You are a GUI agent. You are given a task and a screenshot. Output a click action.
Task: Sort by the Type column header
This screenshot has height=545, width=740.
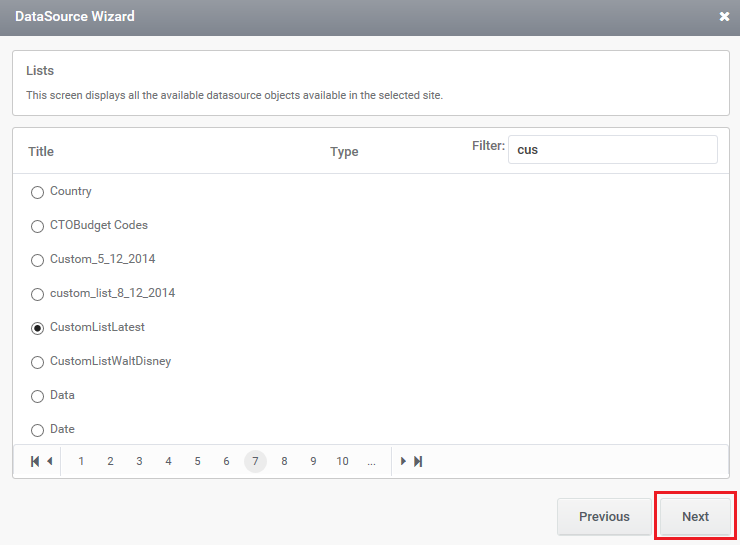coord(344,151)
